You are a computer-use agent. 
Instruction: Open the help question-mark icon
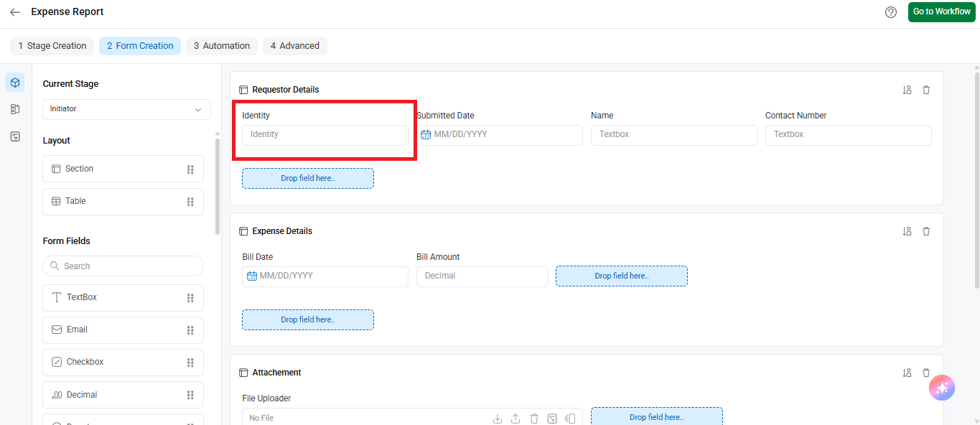click(891, 12)
